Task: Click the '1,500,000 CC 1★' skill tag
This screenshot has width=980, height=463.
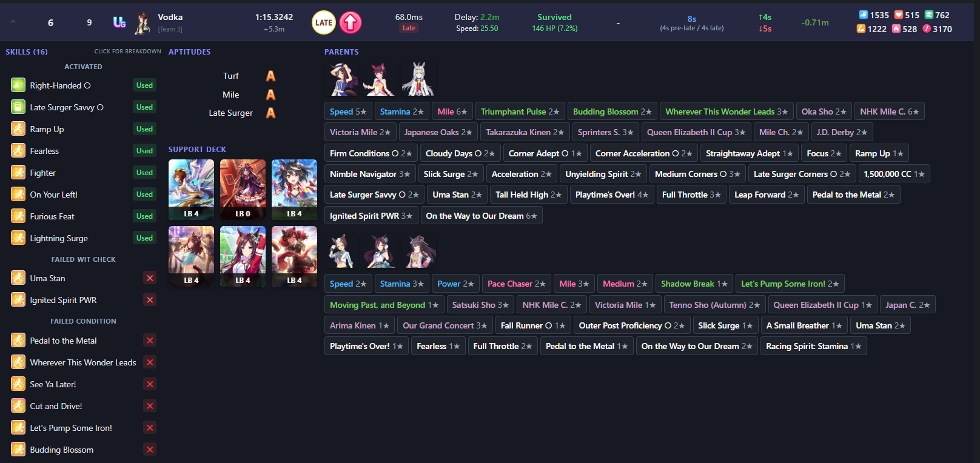Action: [x=894, y=174]
